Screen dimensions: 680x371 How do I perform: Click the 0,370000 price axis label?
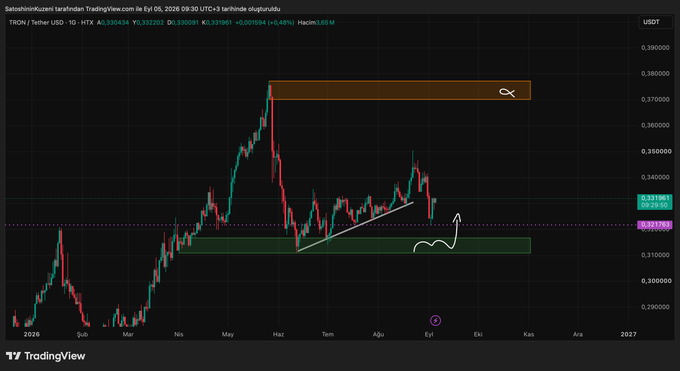click(x=655, y=99)
